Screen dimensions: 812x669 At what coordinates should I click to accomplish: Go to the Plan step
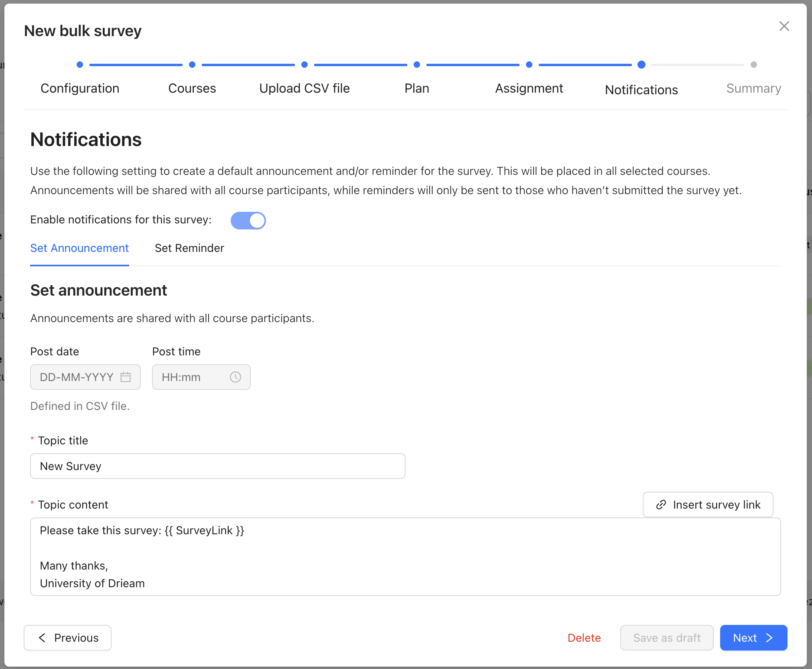pyautogui.click(x=417, y=88)
